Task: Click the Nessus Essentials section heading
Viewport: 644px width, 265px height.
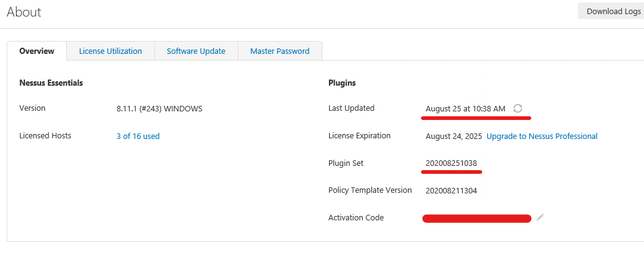Action: [51, 83]
